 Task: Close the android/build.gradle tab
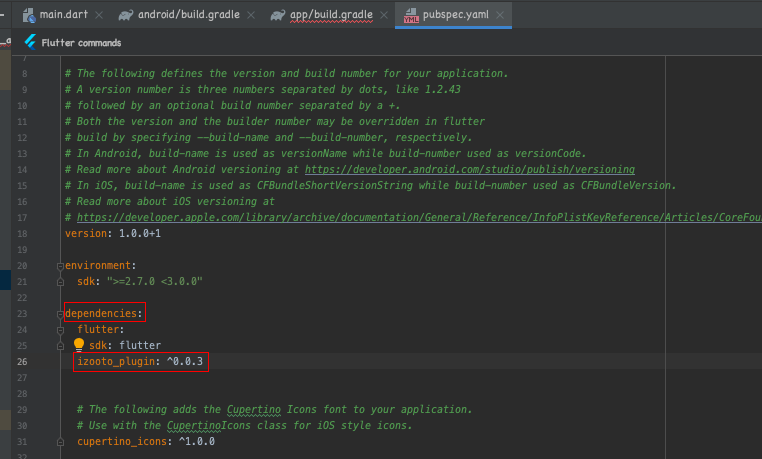point(251,15)
